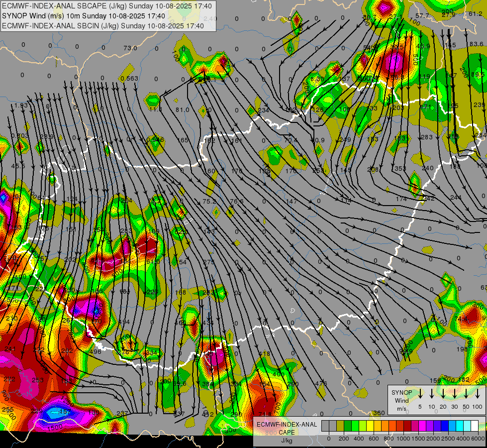The width and height of the screenshot is (487, 448).
Task: Click the '75.2' value on the map
Action: [x=209, y=202]
